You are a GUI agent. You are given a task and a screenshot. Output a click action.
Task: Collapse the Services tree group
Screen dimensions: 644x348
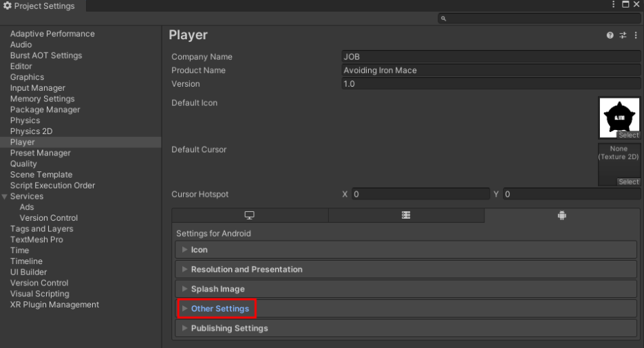click(5, 197)
